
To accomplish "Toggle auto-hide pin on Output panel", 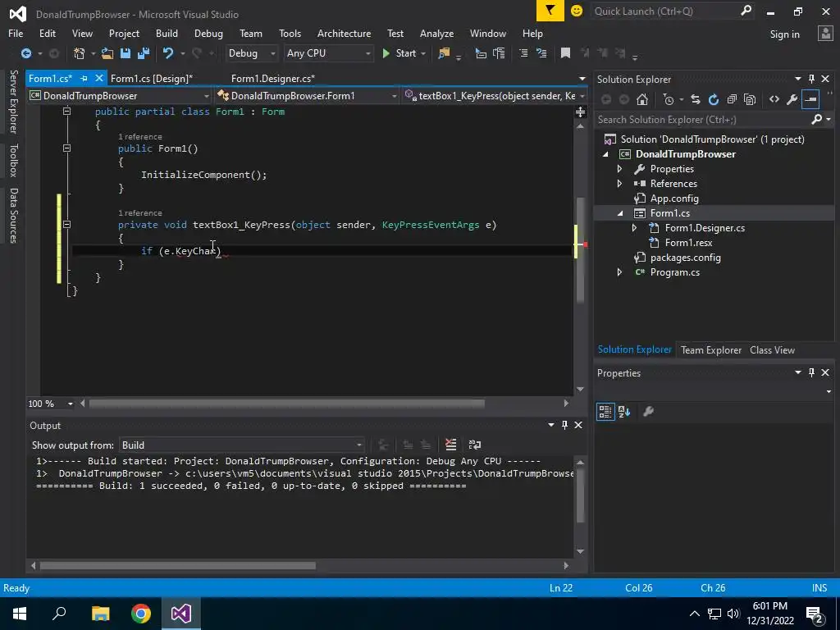I will (564, 425).
